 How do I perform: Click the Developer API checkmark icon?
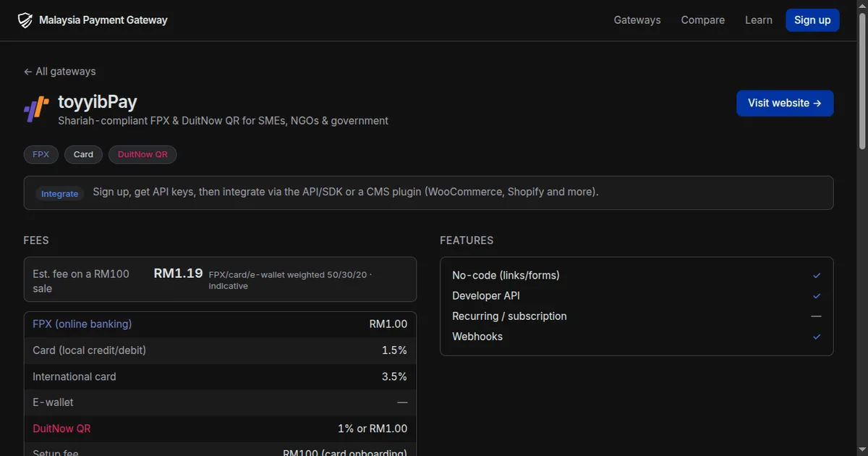pyautogui.click(x=817, y=296)
